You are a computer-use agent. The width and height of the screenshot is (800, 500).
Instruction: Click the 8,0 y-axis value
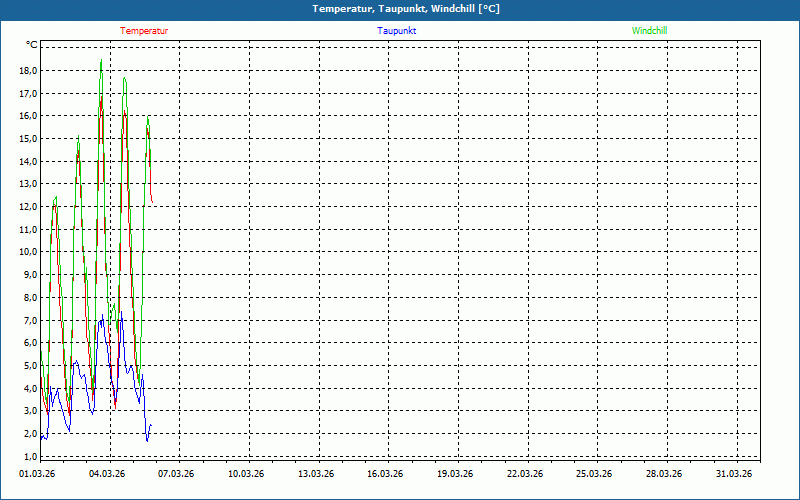click(x=31, y=297)
